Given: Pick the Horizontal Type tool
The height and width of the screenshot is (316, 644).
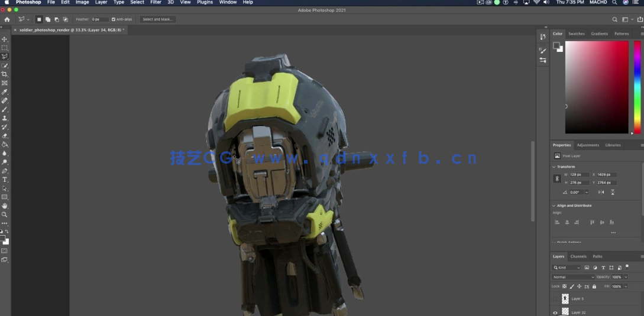Looking at the screenshot, I should click(x=5, y=180).
